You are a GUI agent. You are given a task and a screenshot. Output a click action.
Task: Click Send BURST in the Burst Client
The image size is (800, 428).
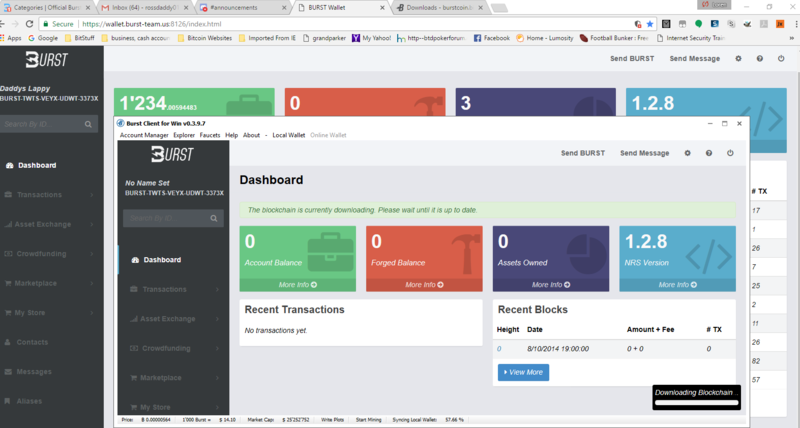click(x=582, y=153)
